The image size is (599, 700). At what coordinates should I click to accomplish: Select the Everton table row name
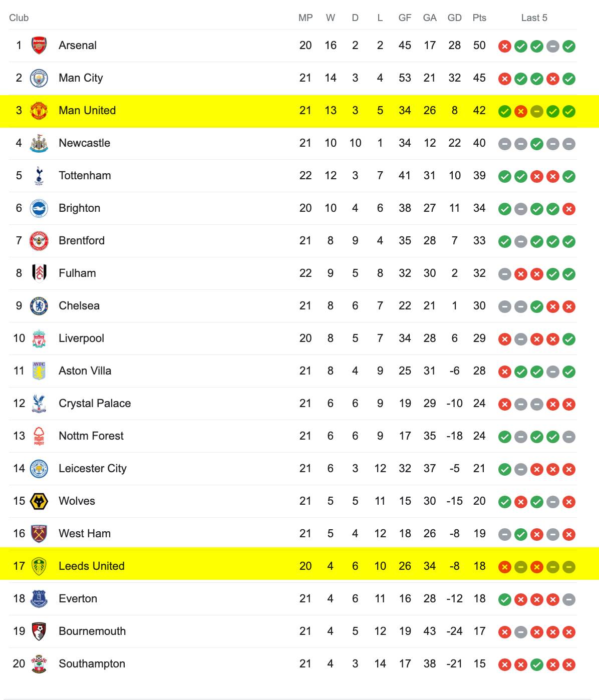[78, 599]
